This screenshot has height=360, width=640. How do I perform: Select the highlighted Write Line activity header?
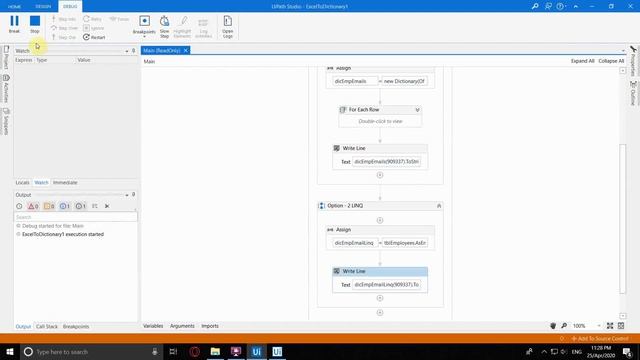380,271
